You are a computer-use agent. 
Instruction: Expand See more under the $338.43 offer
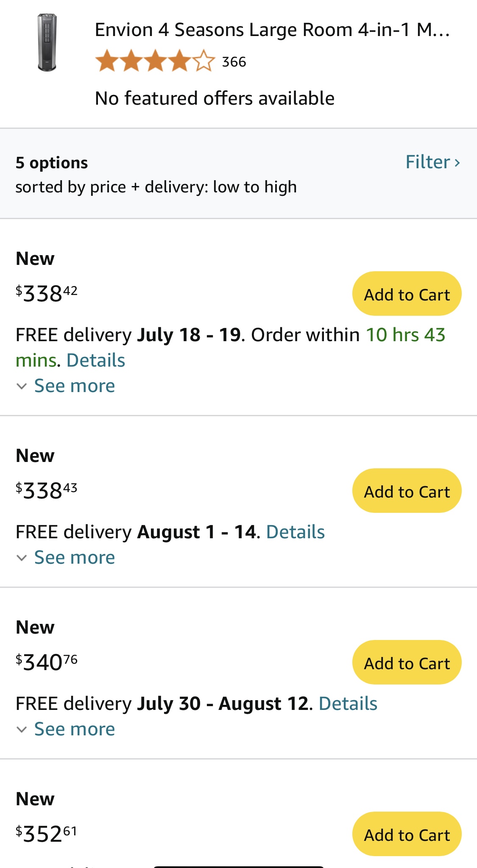(x=74, y=557)
